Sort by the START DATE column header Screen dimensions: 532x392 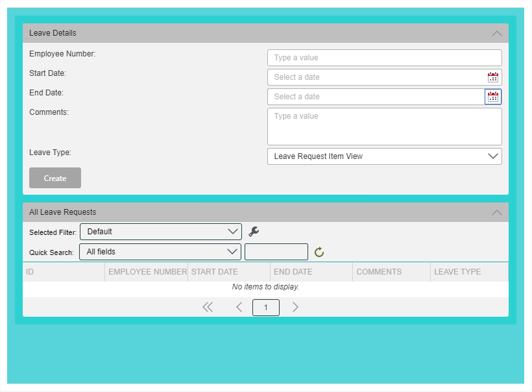tap(229, 272)
